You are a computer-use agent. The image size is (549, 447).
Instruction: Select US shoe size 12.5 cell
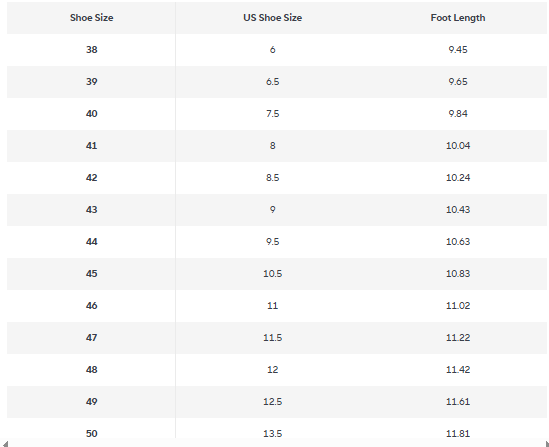coord(272,402)
